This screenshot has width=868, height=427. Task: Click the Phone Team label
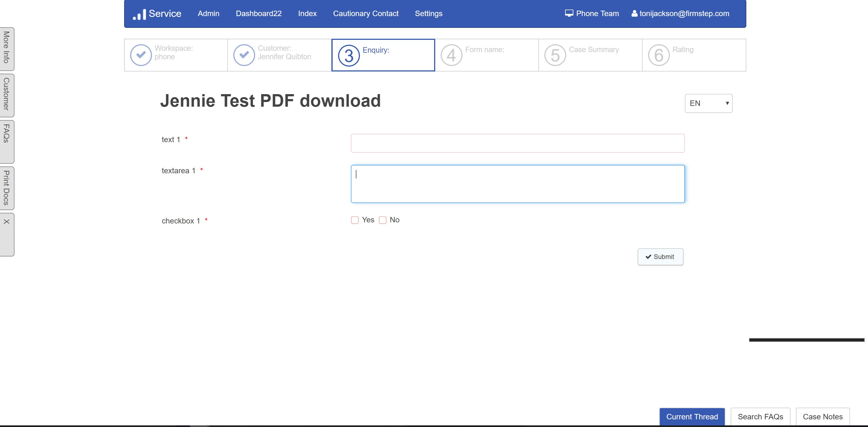click(x=597, y=13)
